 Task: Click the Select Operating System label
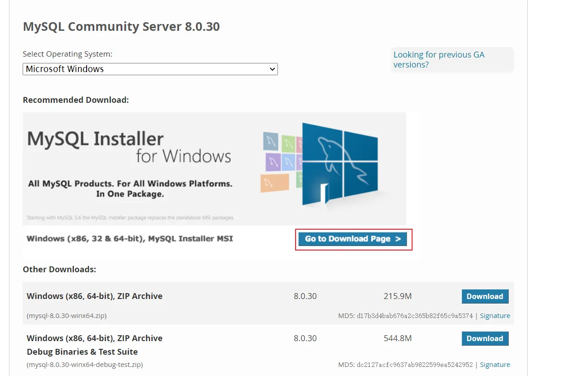[x=68, y=54]
